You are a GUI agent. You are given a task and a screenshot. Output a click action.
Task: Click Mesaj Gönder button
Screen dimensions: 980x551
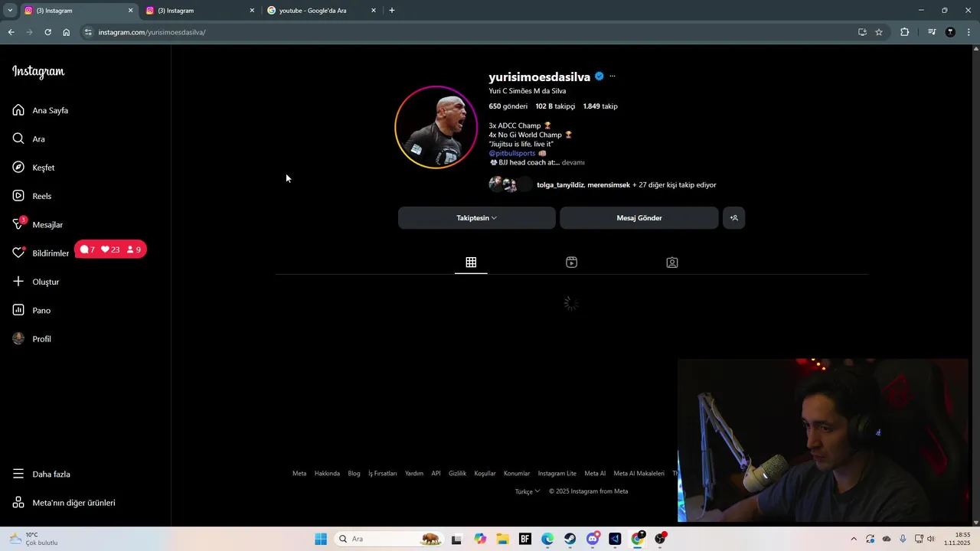[x=639, y=218]
